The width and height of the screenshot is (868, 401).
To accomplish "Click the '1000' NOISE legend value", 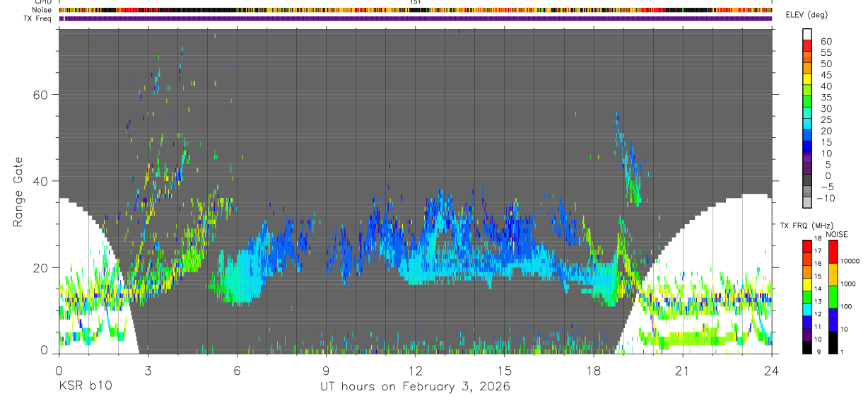I will (848, 284).
